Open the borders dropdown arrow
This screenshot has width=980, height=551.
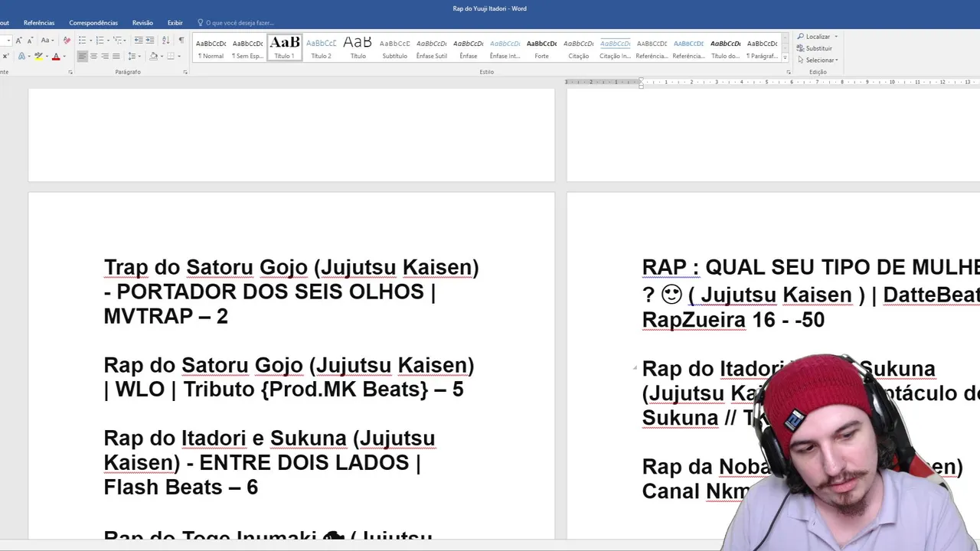pos(179,57)
